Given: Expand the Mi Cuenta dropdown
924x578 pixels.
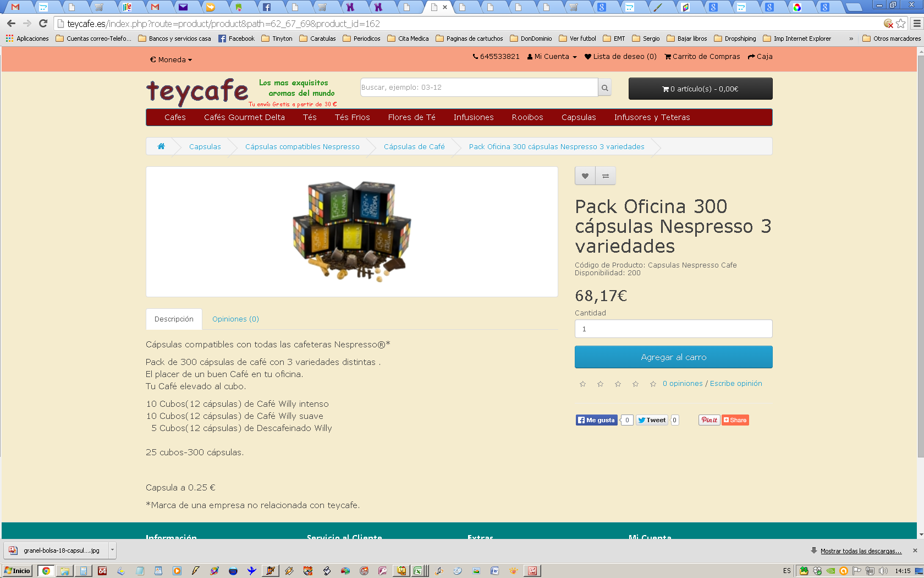Looking at the screenshot, I should 552,57.
